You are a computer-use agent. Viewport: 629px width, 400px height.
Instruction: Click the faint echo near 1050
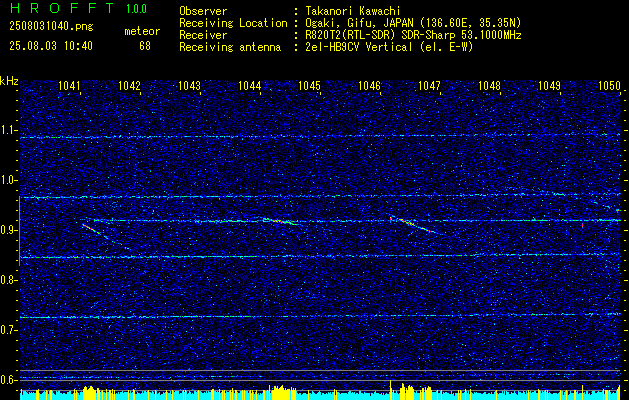pos(606,206)
